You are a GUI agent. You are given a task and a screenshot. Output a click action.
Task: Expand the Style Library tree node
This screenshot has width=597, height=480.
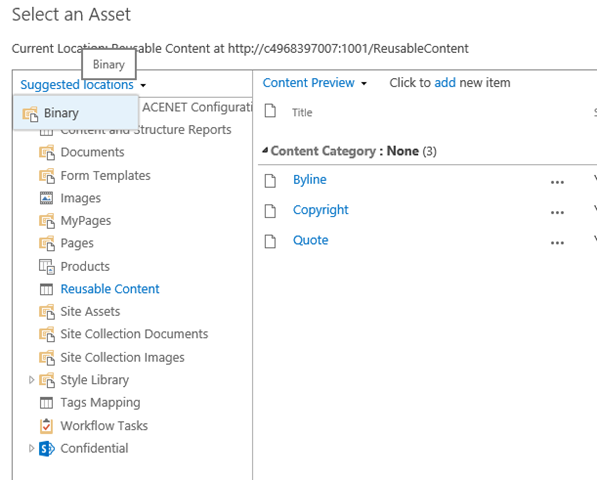coord(32,380)
